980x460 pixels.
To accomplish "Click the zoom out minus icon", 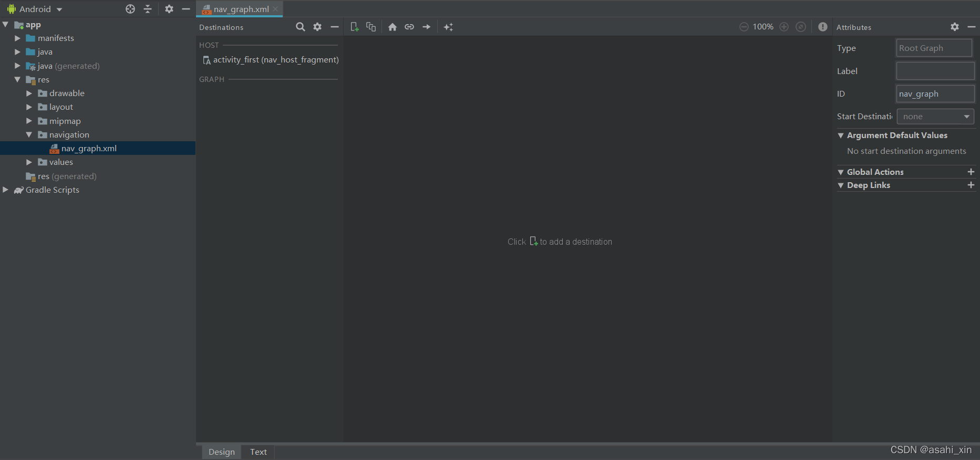I will (x=744, y=27).
